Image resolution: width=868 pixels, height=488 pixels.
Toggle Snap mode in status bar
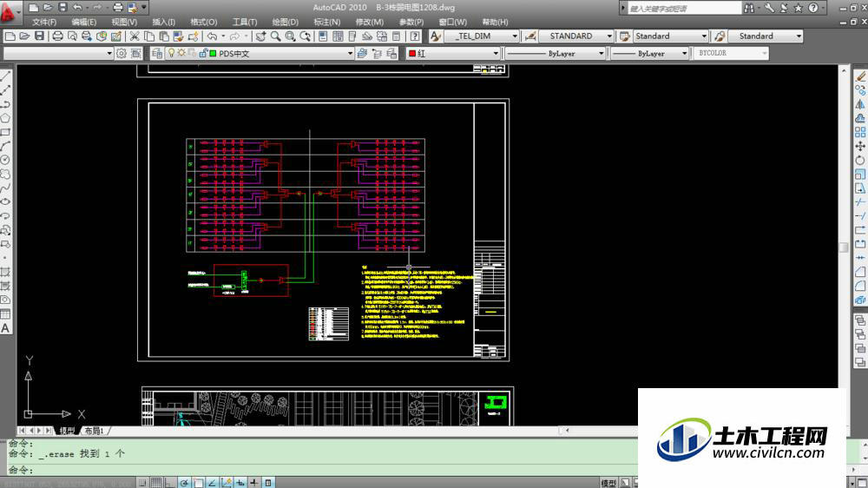pyautogui.click(x=143, y=483)
